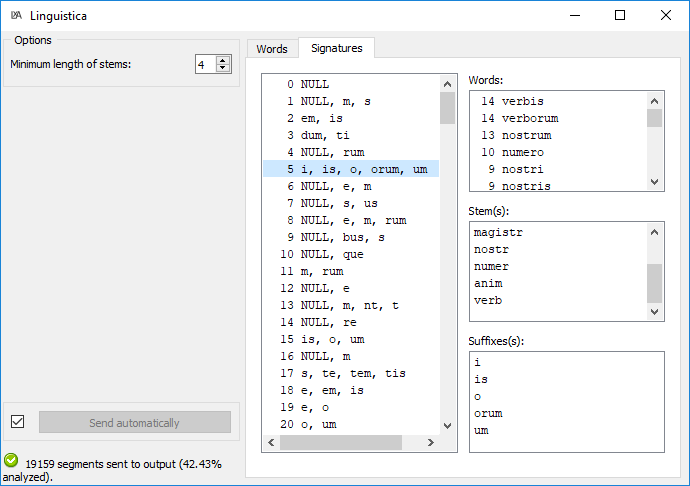Screen dimensions: 690x486
Task: Select signature 13 'NULL, m, nt, t'
Action: click(x=351, y=305)
